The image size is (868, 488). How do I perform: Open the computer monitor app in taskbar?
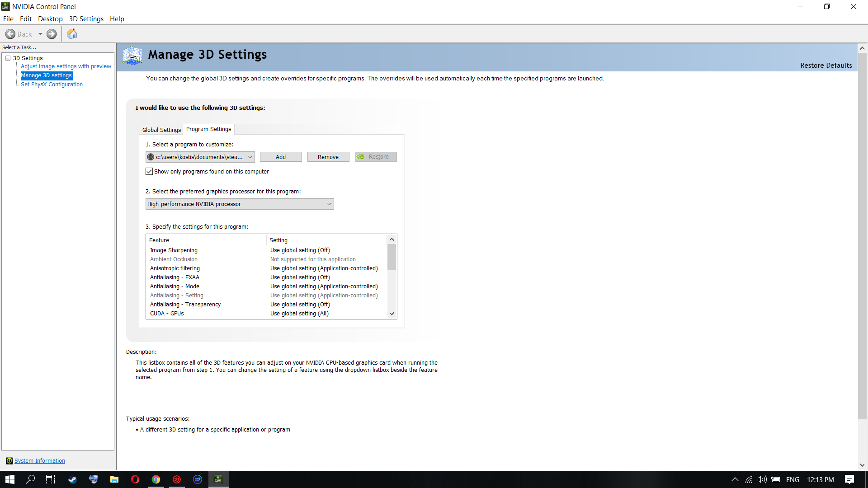pyautogui.click(x=93, y=479)
